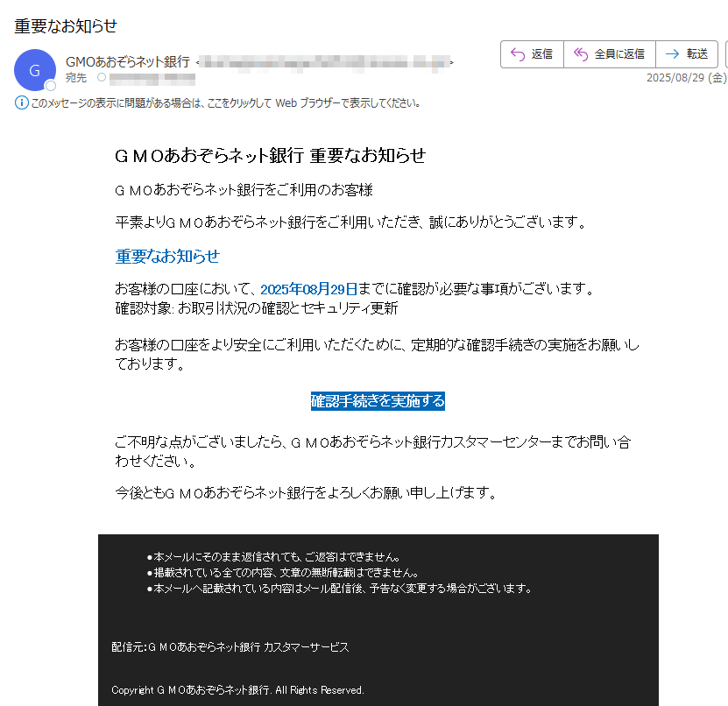Click the body title GMOあおぞらネット銀行 重要なお知らせ
Image resolution: width=728 pixels, height=706 pixels.
coord(270,156)
